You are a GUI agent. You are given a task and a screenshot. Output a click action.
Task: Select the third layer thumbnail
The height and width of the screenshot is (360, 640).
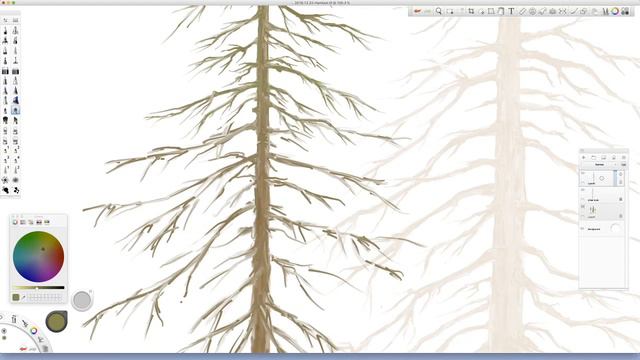pos(592,211)
